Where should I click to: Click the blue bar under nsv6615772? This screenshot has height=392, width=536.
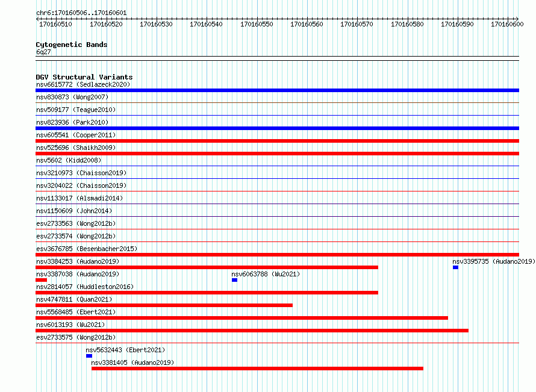point(277,90)
